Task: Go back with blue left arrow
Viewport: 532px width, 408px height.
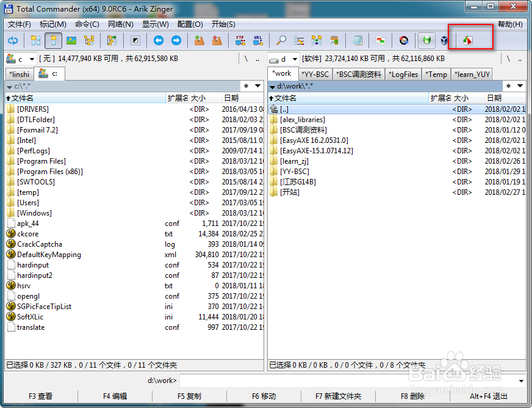Action: point(159,41)
